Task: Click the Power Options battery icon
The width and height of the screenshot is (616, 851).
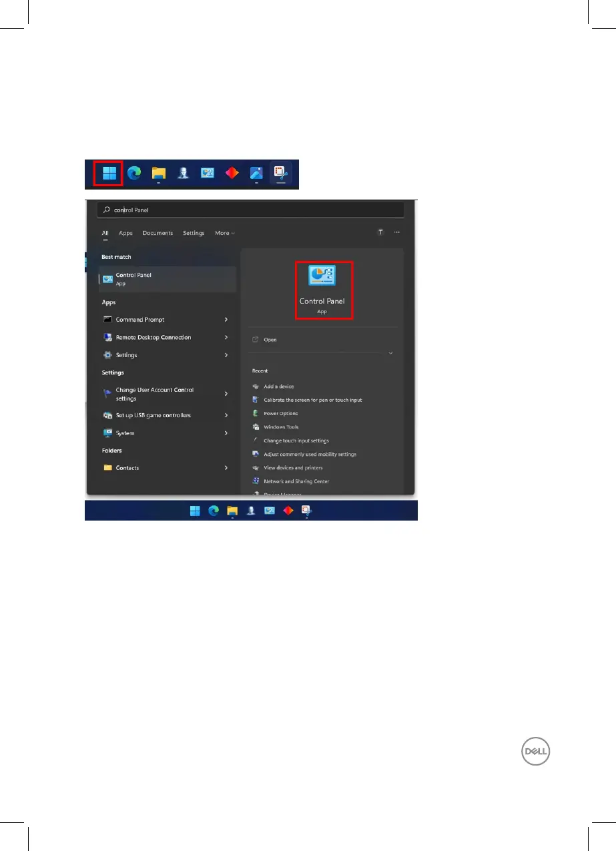Action: 256,413
